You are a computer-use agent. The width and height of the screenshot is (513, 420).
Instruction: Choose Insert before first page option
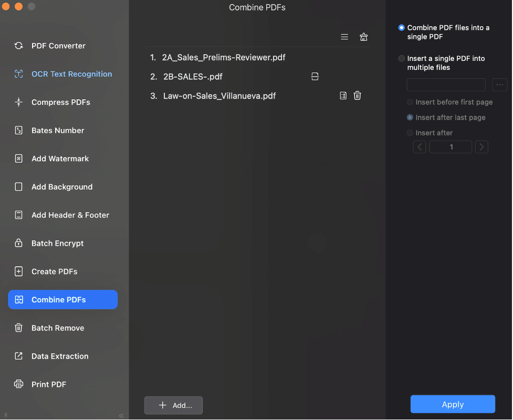pos(410,102)
